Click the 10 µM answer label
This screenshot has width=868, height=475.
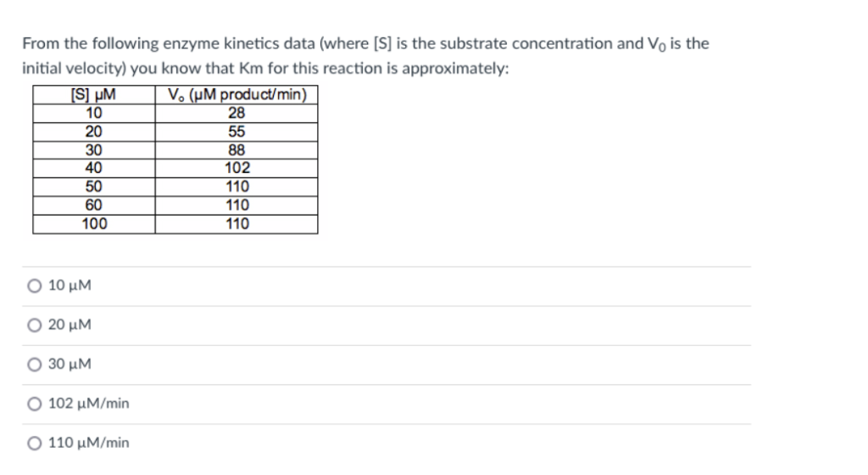70,285
